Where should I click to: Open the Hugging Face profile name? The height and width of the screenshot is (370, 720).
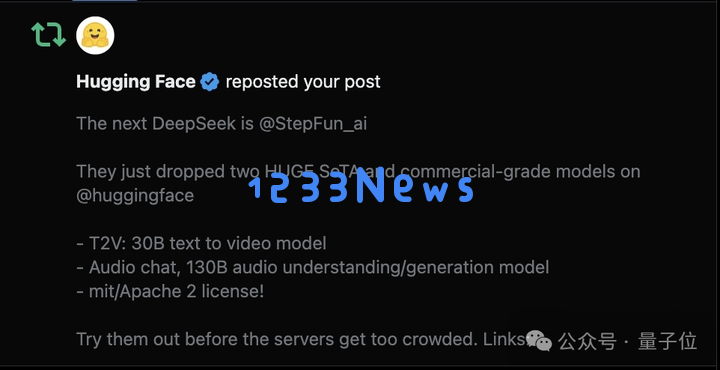click(x=136, y=82)
